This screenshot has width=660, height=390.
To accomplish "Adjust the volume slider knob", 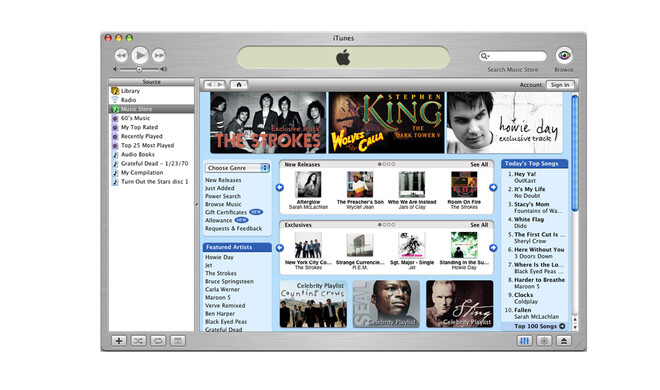I will tap(139, 69).
